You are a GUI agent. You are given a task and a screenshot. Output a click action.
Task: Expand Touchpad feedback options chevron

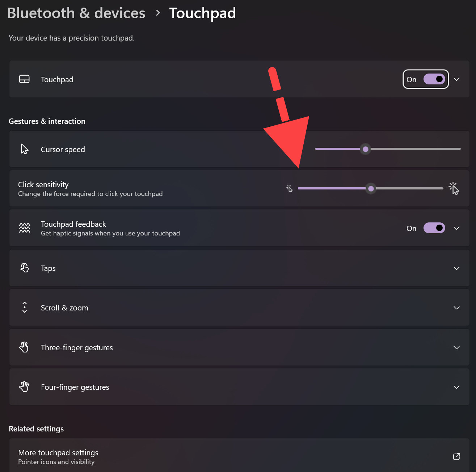coord(457,228)
